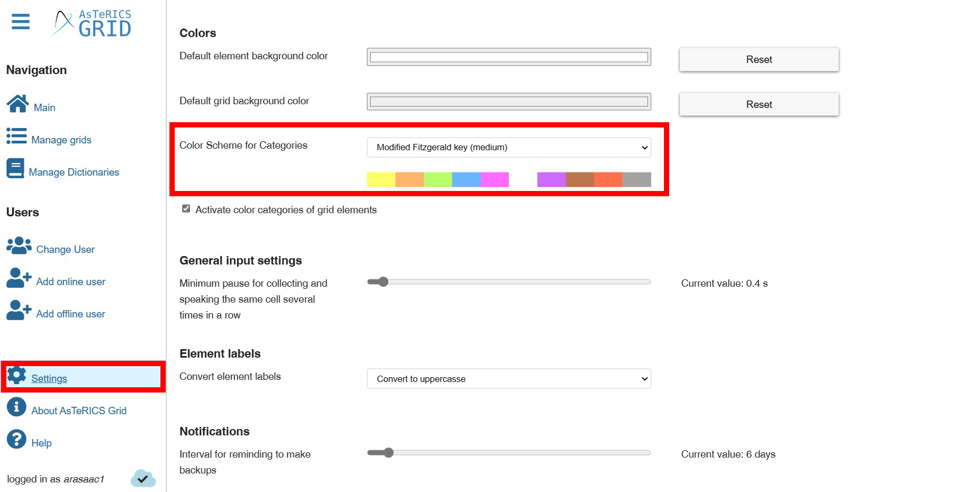Open the Convert element labels dropdown
Viewport: 980px width, 492px height.
(x=509, y=379)
